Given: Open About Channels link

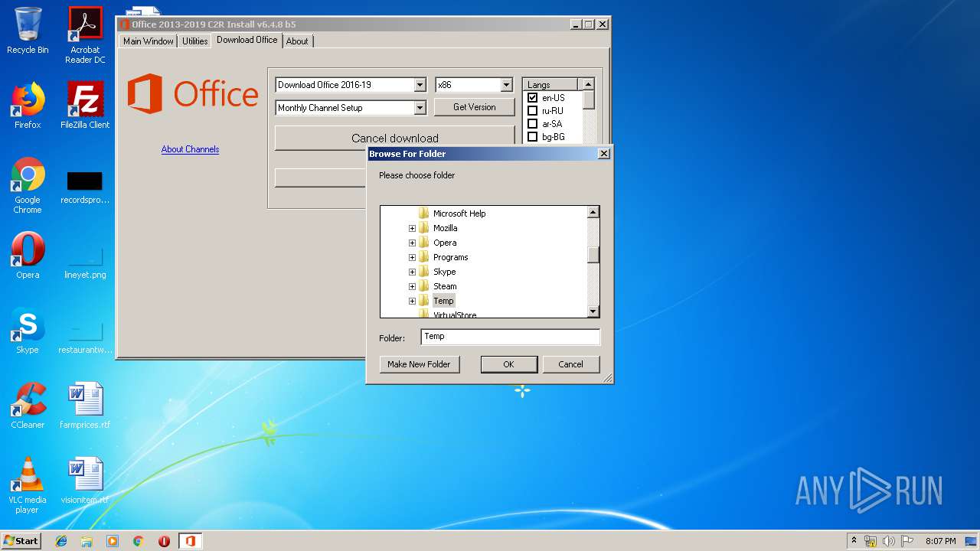Looking at the screenshot, I should 190,149.
